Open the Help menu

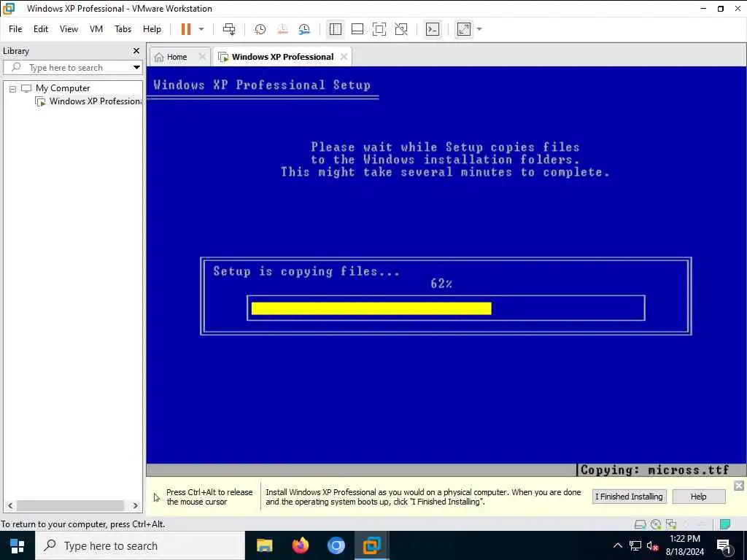(x=152, y=29)
